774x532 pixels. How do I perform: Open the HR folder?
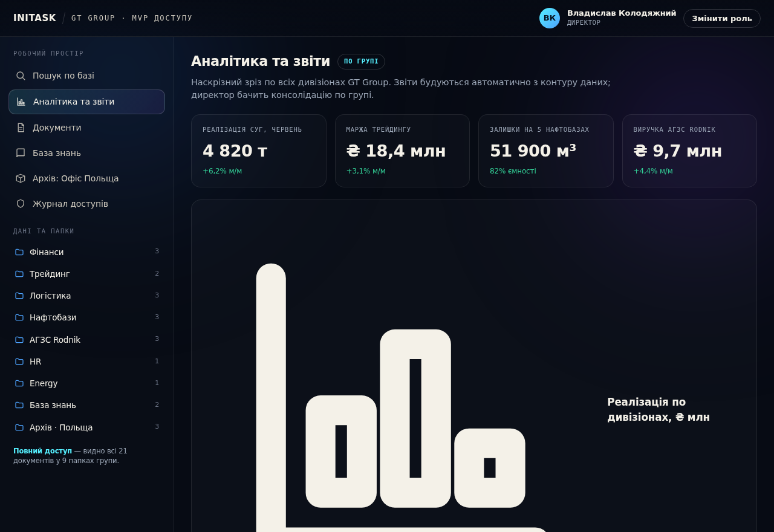(x=86, y=362)
